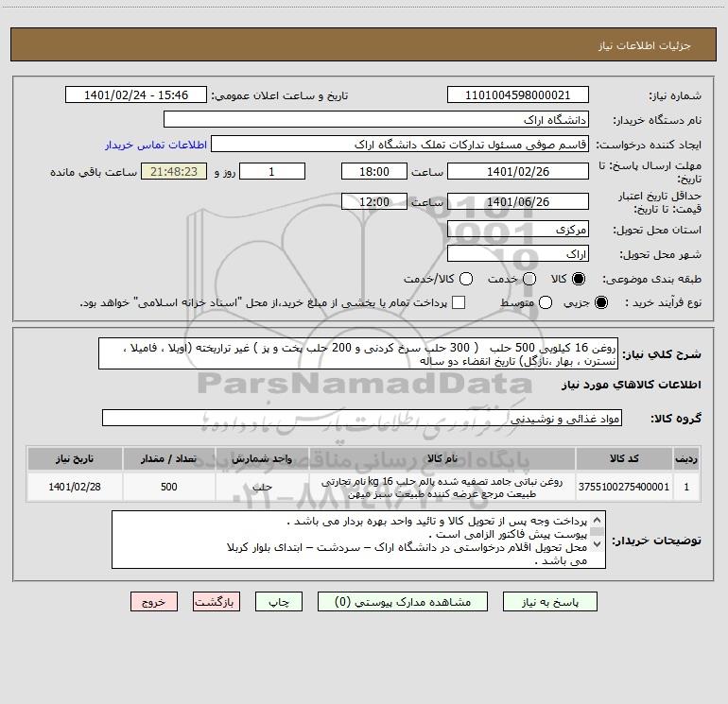
Task: Click the مرکزی province field
Action: 518,230
